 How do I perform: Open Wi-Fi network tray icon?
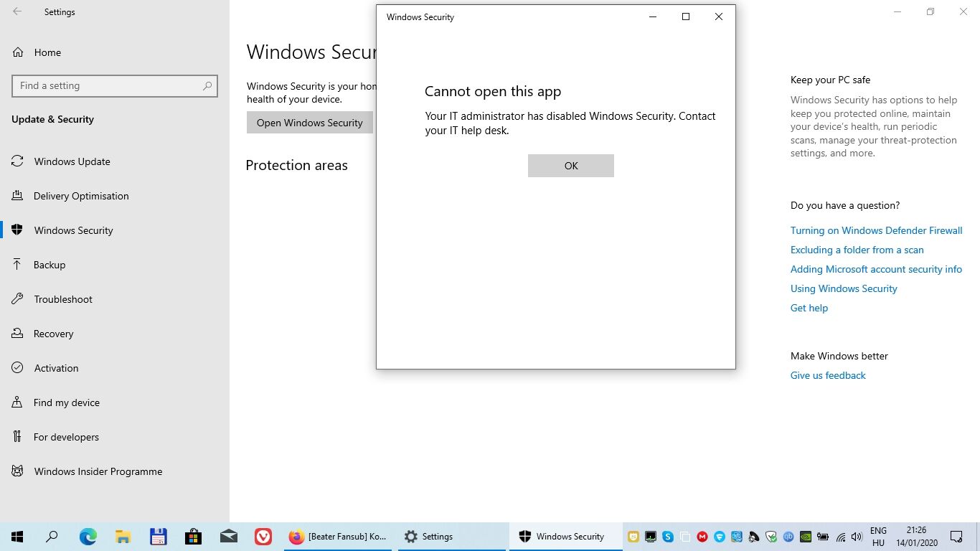841,537
